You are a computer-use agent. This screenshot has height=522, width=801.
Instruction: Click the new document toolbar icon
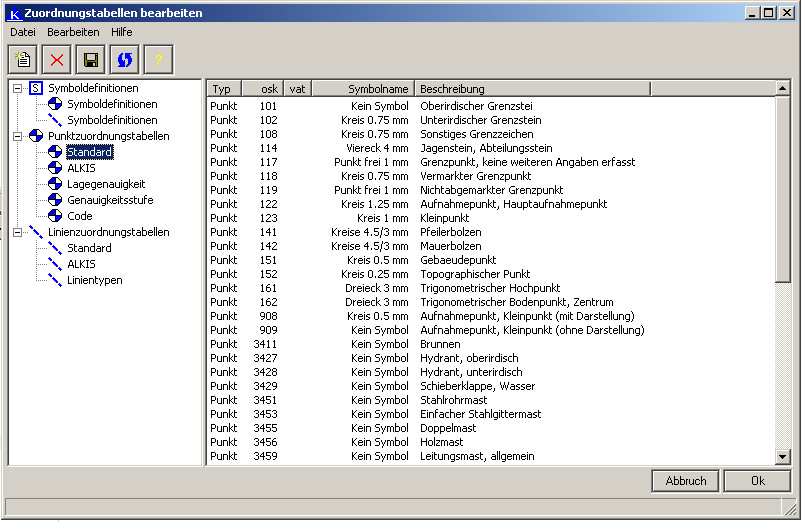(23, 60)
